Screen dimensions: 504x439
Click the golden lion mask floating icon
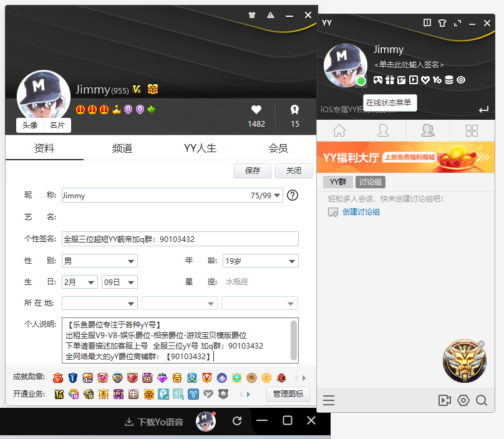coord(465,361)
